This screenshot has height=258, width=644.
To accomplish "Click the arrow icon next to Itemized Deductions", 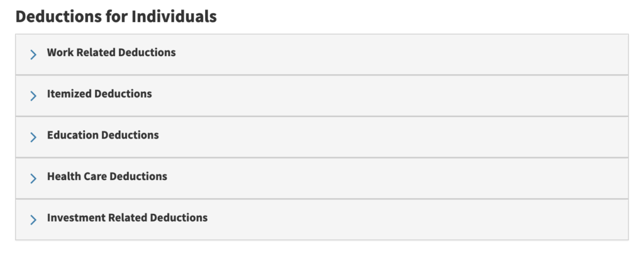I will [x=33, y=96].
